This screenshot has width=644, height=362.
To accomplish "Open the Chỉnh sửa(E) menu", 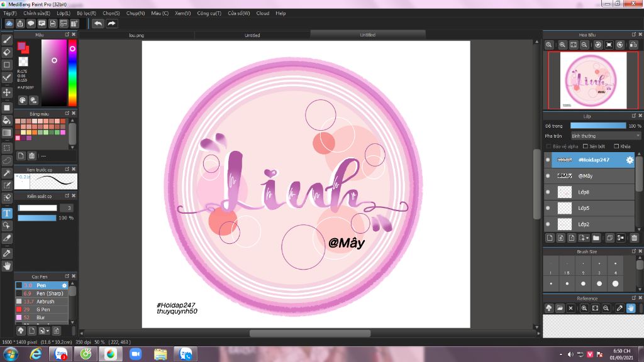I will coord(36,13).
